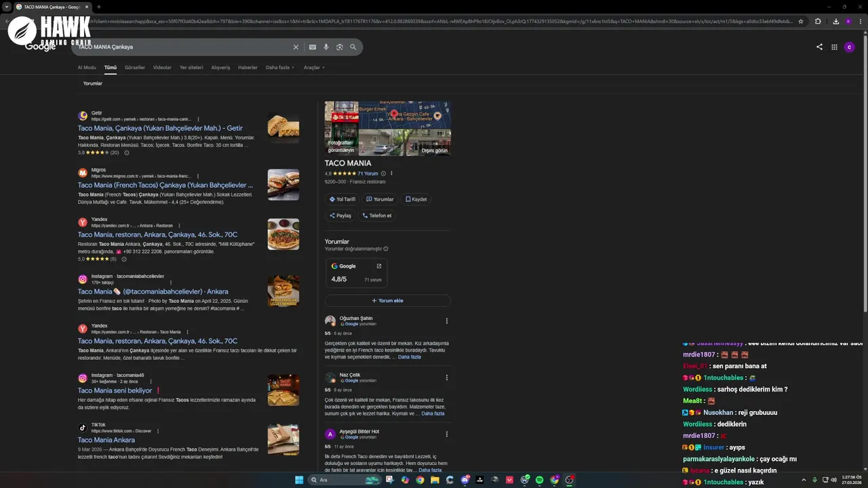Open Taco Mania (French Tacos) Migros link
The height and width of the screenshot is (488, 868).
click(165, 185)
